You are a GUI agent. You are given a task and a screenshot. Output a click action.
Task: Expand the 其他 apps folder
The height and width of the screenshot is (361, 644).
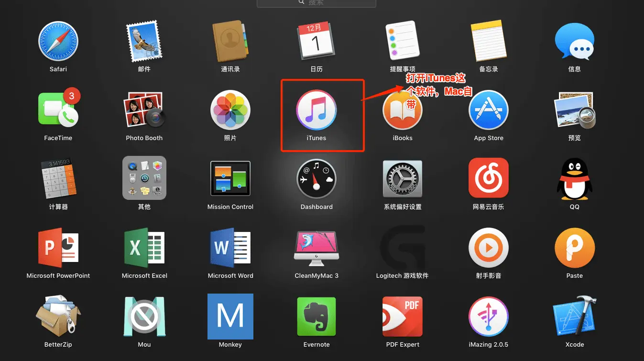144,178
